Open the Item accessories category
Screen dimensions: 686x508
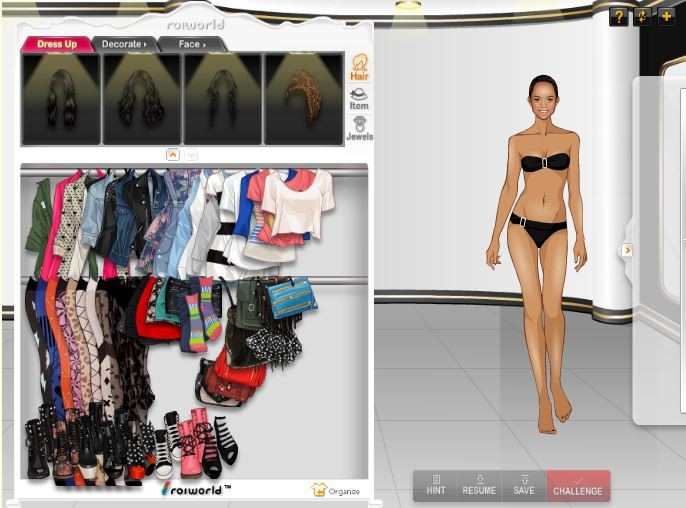coord(358,98)
